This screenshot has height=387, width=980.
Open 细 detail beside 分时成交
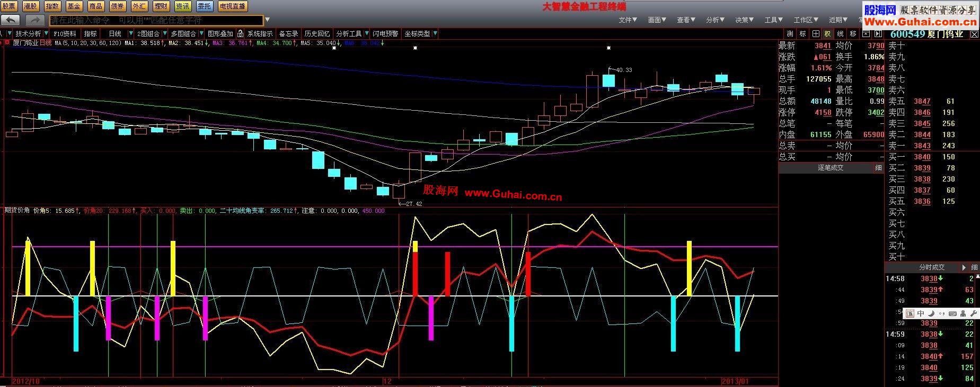click(x=974, y=267)
